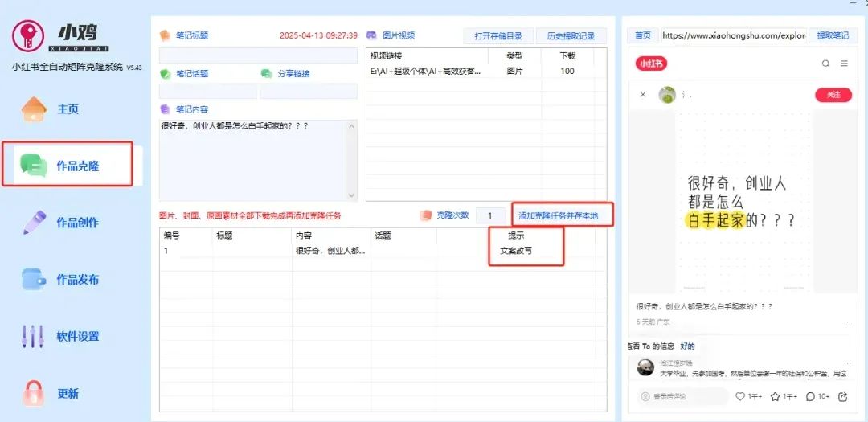This screenshot has height=422, width=868.
Task: Click the 克隆次数 number field
Action: (490, 215)
